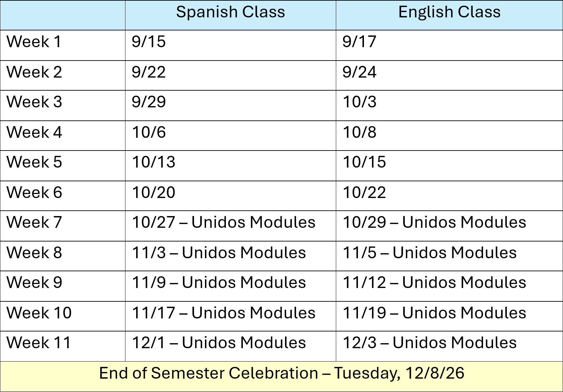Select the Week 2 row label
The height and width of the screenshot is (392, 563).
click(x=63, y=75)
